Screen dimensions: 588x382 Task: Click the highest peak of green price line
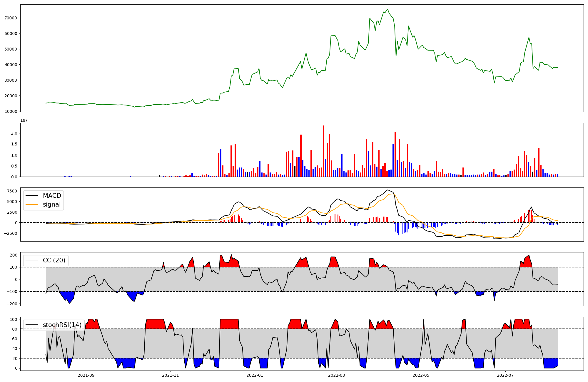(x=387, y=9)
